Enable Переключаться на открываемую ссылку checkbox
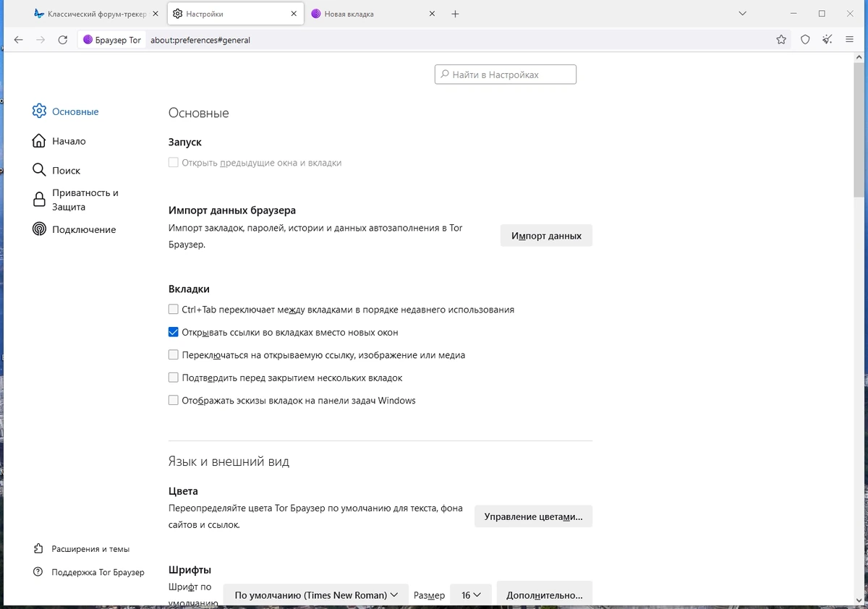 174,355
